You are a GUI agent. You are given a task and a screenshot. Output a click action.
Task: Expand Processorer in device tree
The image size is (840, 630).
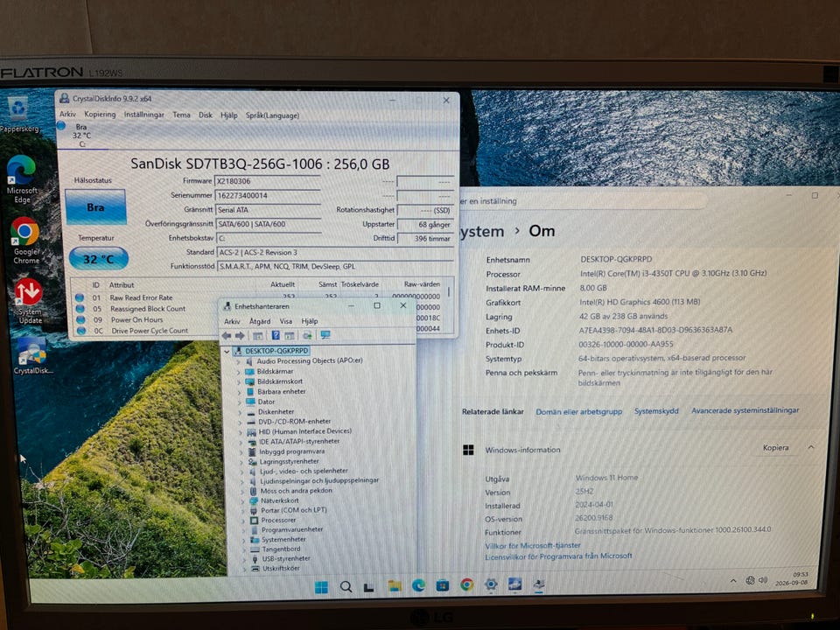pyautogui.click(x=243, y=521)
